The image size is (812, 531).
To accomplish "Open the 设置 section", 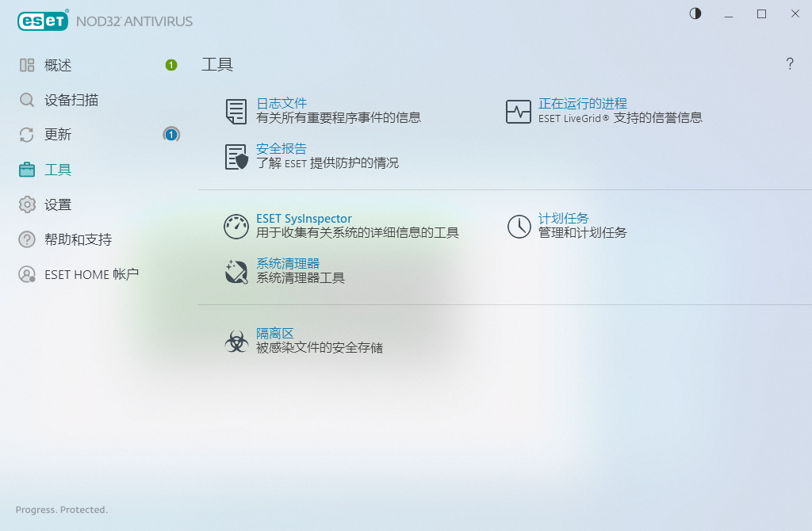I will coord(58,204).
